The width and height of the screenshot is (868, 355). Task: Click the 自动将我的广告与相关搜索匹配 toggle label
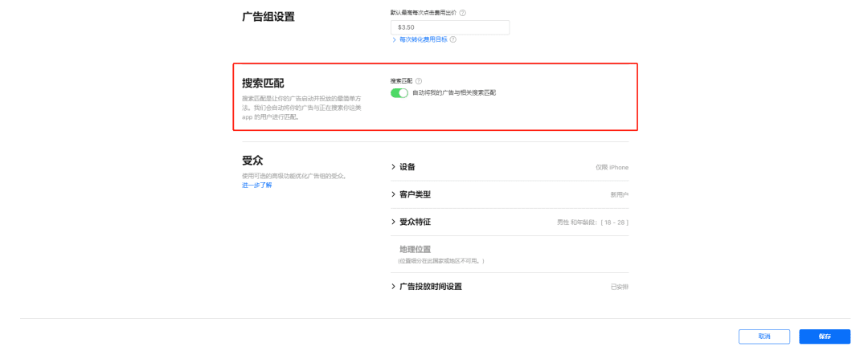click(x=454, y=93)
